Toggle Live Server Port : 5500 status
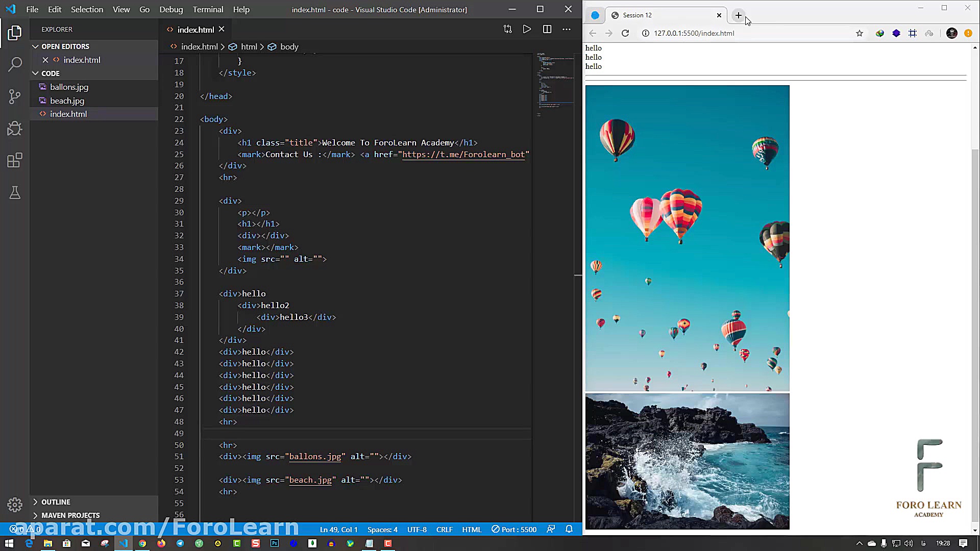The image size is (980, 551). [x=514, y=530]
